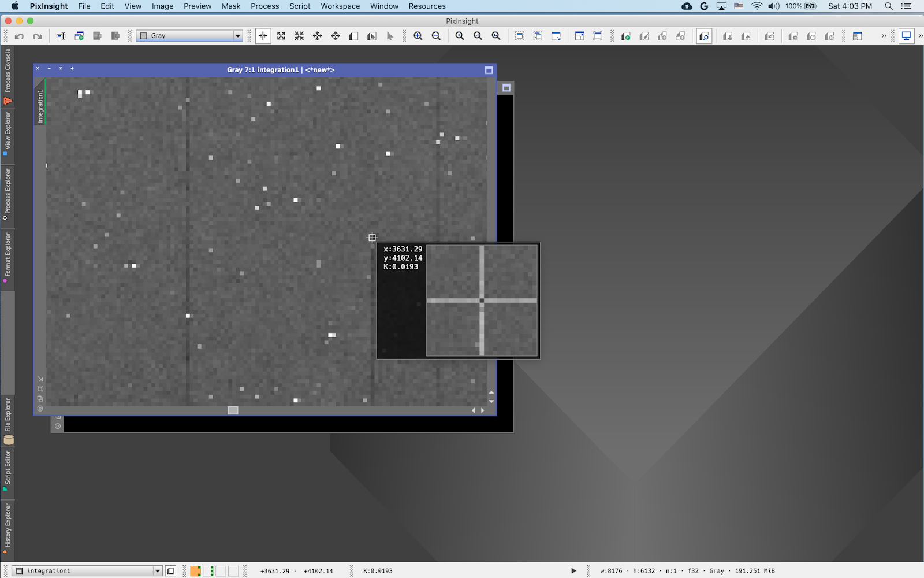Click the magnifier plus Zoom In icon
This screenshot has width=924, height=578.
coord(418,36)
